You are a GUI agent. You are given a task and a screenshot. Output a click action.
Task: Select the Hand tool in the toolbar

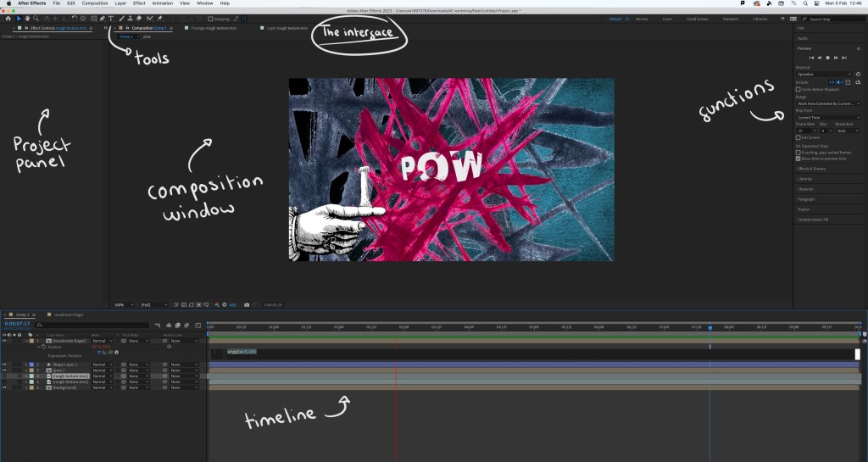pyautogui.click(x=27, y=18)
